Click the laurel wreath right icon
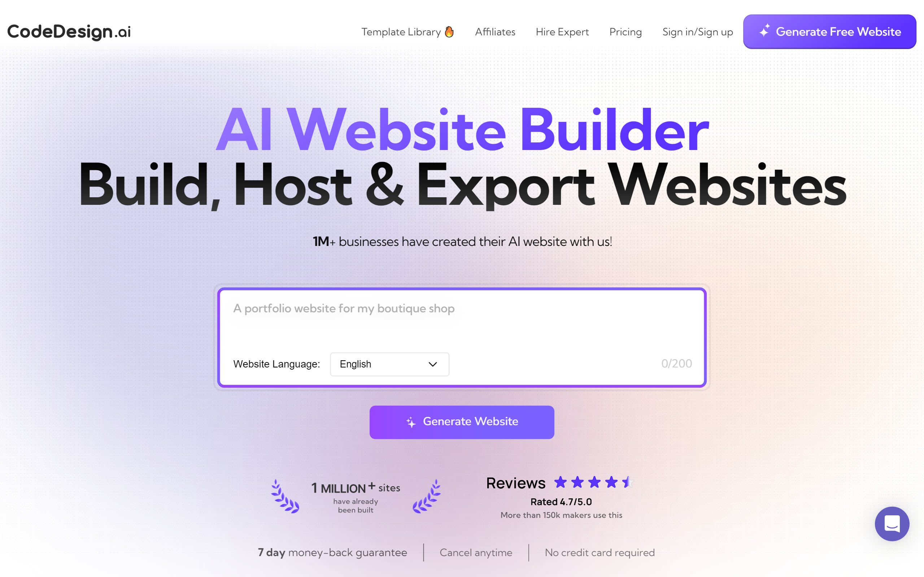924x577 pixels. click(428, 496)
